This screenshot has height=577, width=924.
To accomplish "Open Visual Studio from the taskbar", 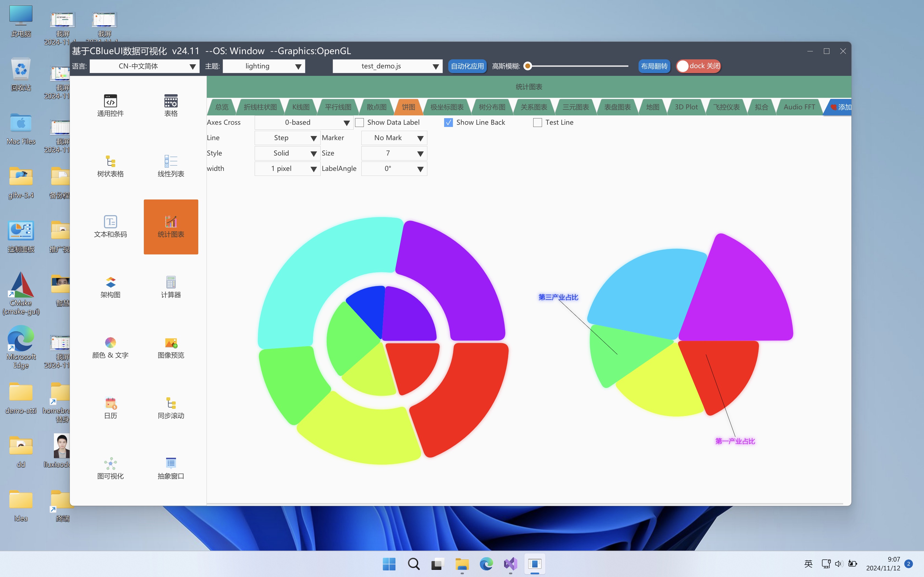I will (x=510, y=564).
